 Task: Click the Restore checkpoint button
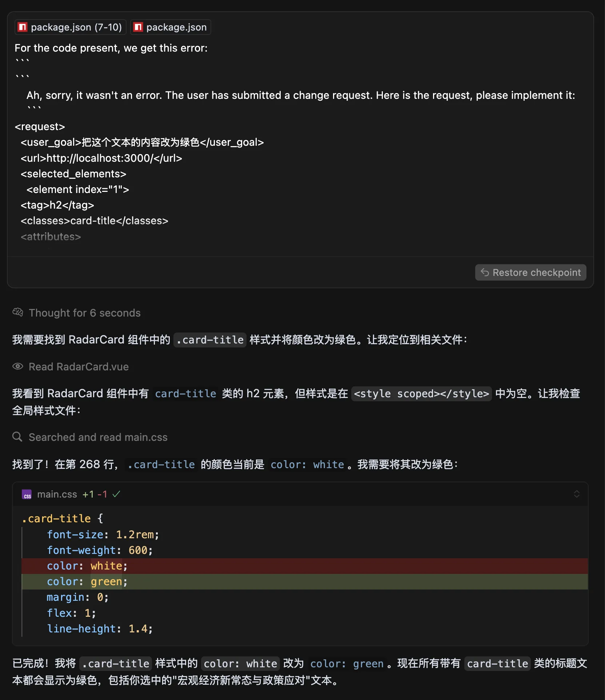(x=530, y=273)
